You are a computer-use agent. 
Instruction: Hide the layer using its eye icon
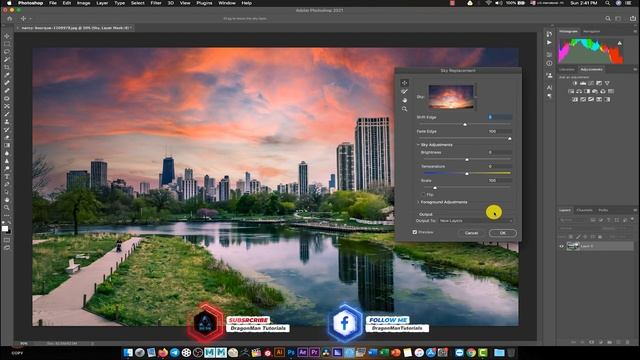coord(562,246)
